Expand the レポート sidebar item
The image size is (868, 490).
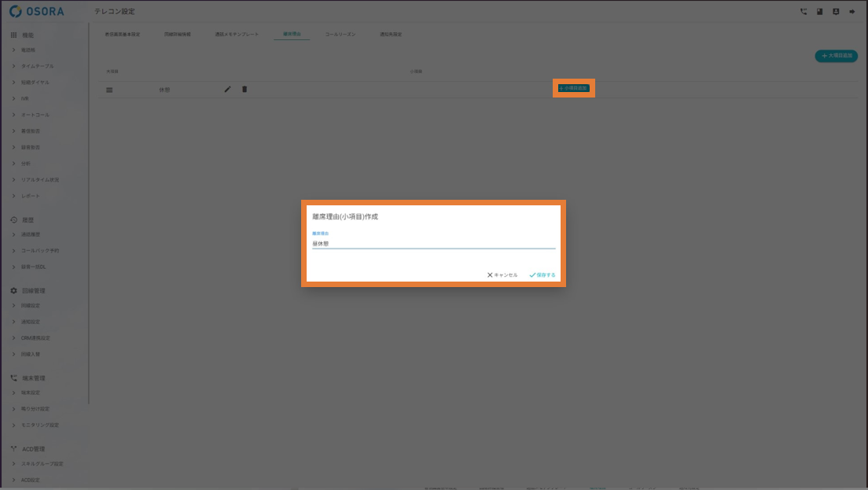30,196
